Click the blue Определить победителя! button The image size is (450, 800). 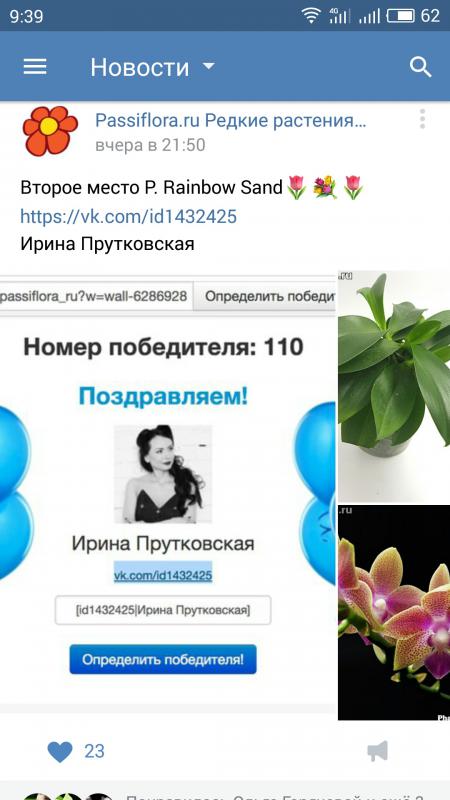click(x=163, y=659)
